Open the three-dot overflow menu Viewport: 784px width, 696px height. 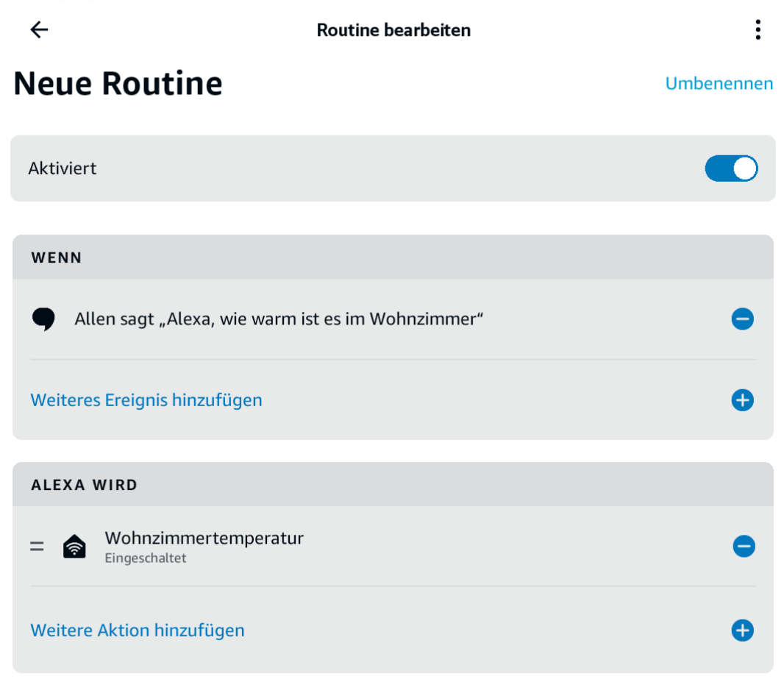pos(758,29)
